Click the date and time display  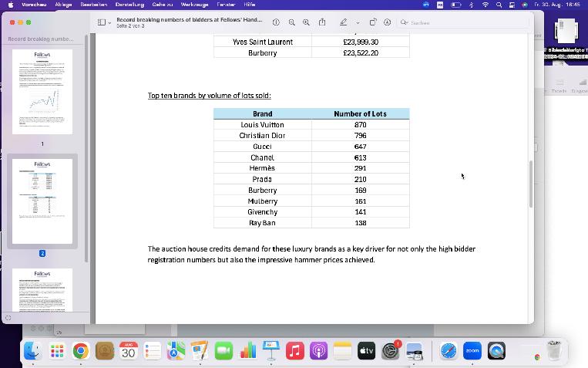point(557,5)
